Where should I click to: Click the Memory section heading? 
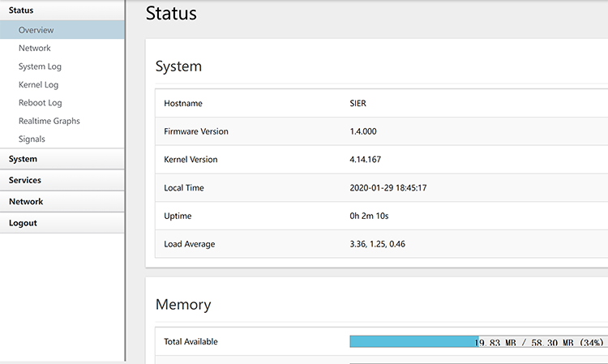(x=183, y=305)
